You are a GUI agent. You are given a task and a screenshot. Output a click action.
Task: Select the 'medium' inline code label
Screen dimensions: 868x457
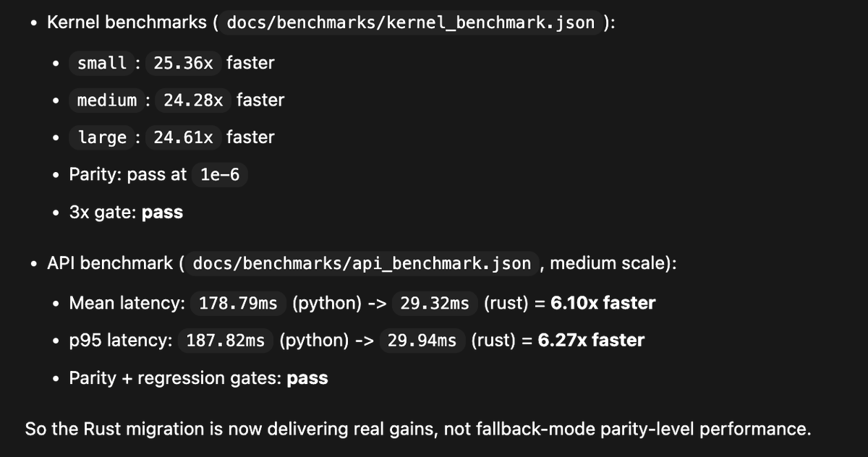pyautogui.click(x=107, y=100)
